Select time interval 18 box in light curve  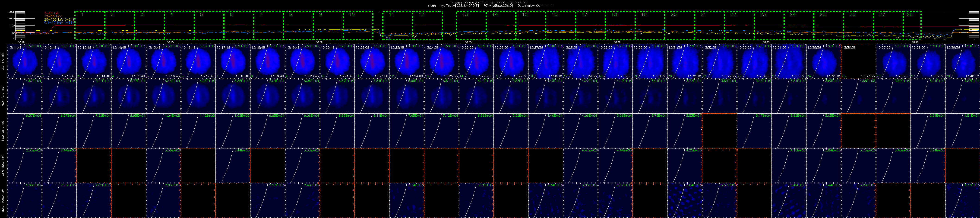(620, 25)
